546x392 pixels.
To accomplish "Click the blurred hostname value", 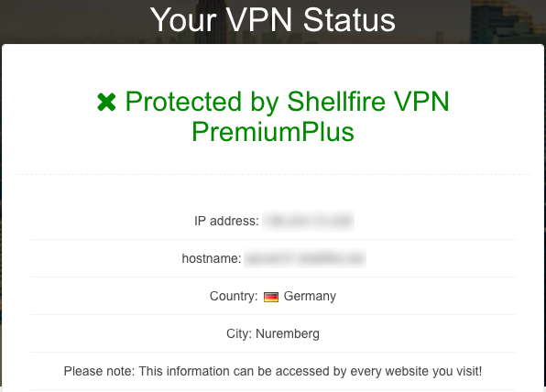I will point(305,258).
